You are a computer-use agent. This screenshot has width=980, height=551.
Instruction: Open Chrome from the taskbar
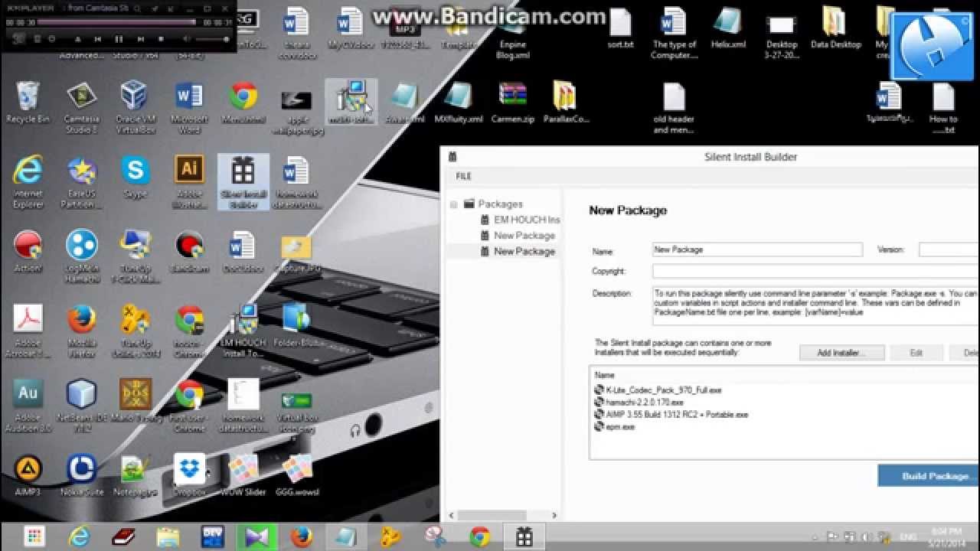479,536
